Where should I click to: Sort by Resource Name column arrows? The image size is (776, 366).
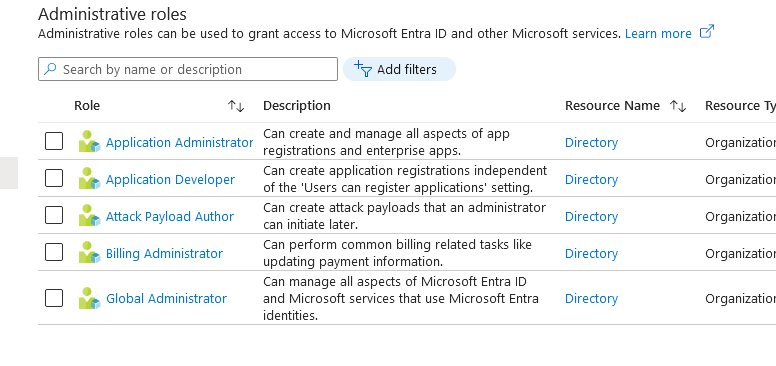pos(678,106)
